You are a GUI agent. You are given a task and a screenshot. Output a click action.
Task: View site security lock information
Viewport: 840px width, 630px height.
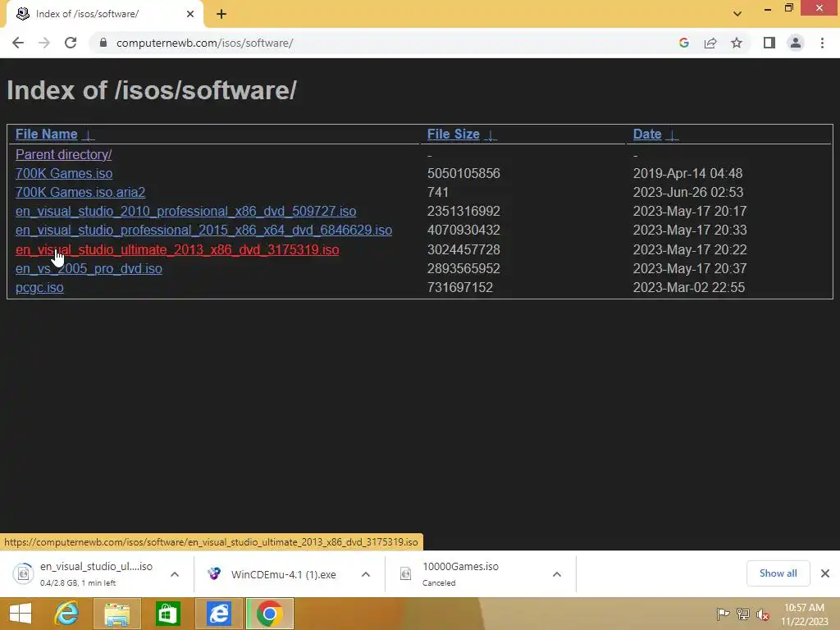point(103,43)
